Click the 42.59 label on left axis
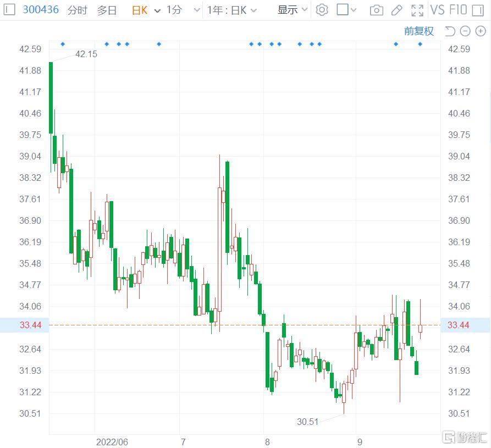The image size is (491, 448). tap(30, 49)
